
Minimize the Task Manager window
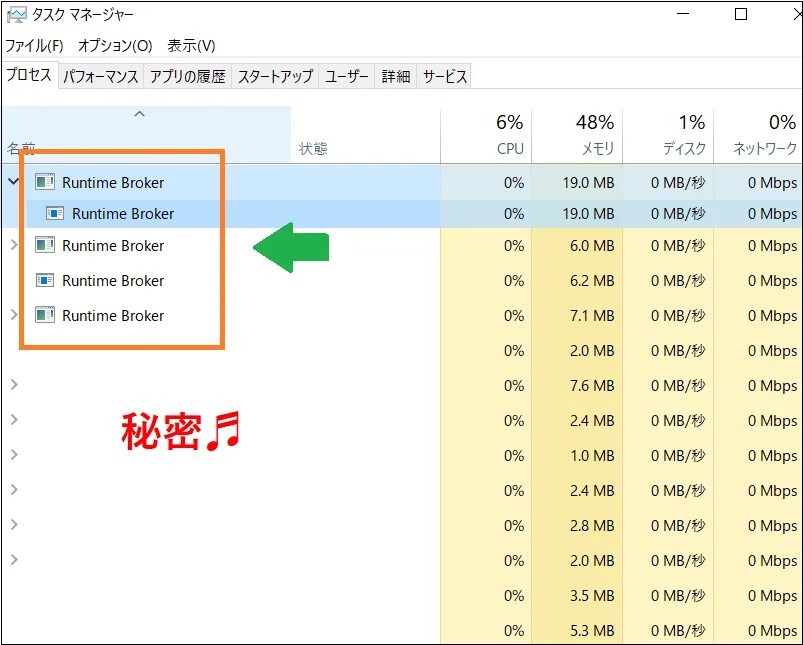point(683,14)
